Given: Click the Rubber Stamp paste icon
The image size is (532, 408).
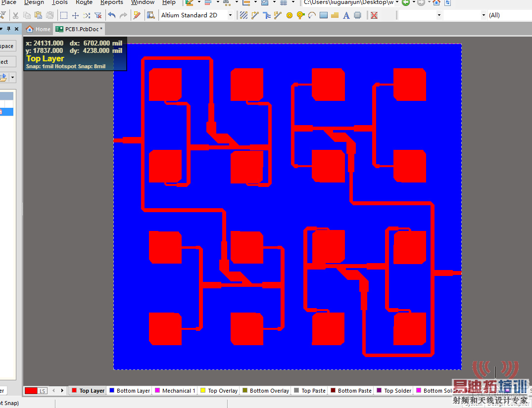Looking at the screenshot, I should 50,15.
